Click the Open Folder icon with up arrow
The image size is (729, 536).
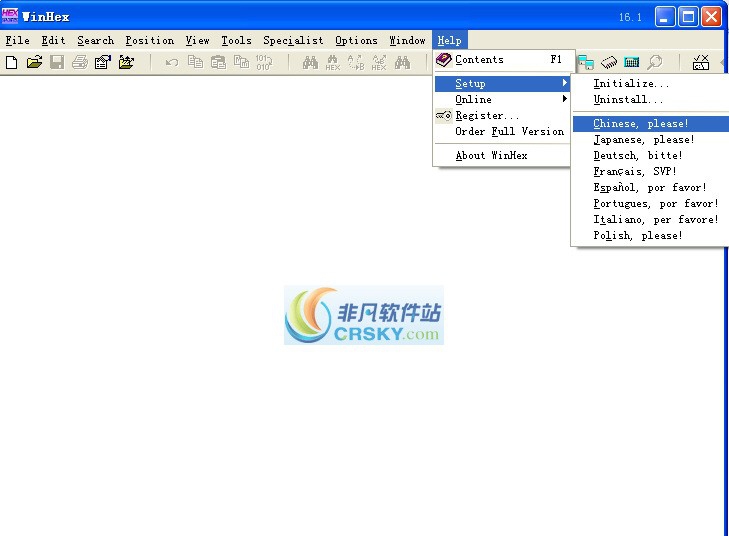click(x=126, y=62)
